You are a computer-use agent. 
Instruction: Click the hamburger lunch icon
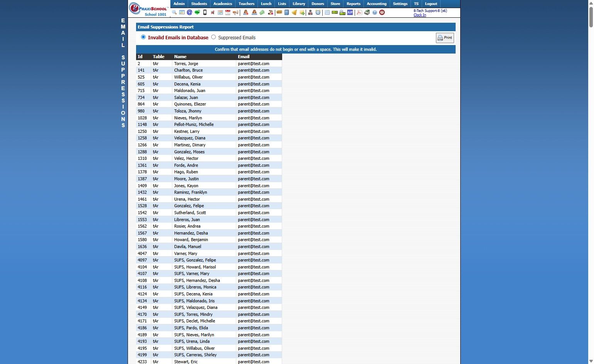pyautogui.click(x=279, y=12)
